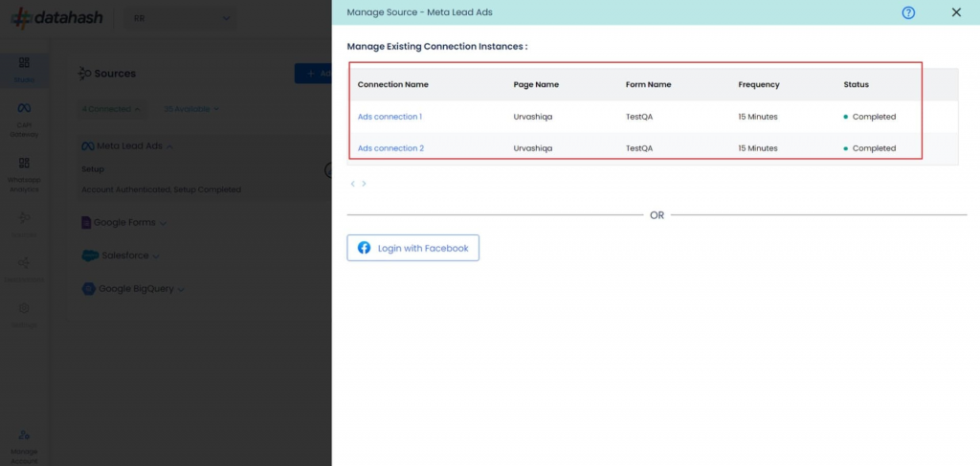Viewport: 980px width, 466px height.
Task: Open Whatsapp Analytics in the sidebar
Action: (24, 175)
